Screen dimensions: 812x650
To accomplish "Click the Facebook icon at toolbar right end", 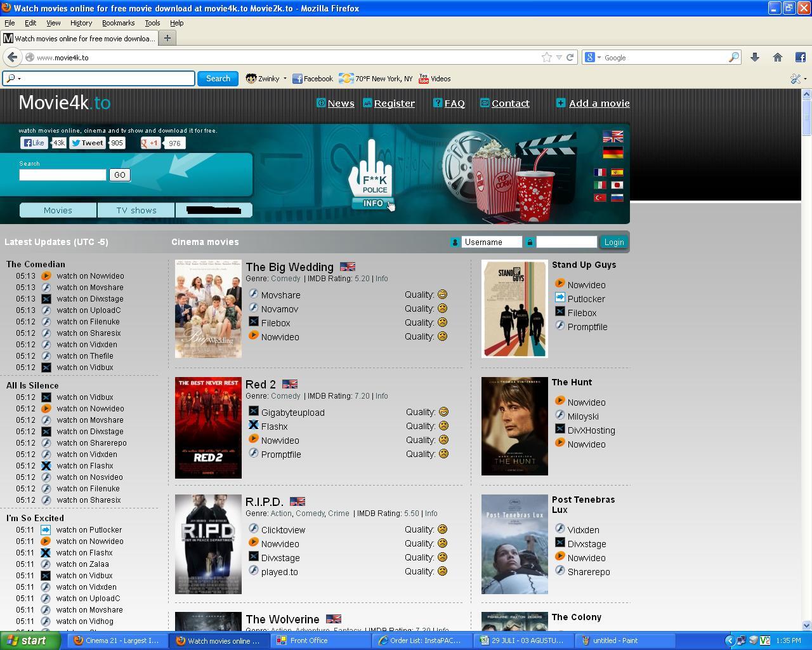I will tap(801, 57).
